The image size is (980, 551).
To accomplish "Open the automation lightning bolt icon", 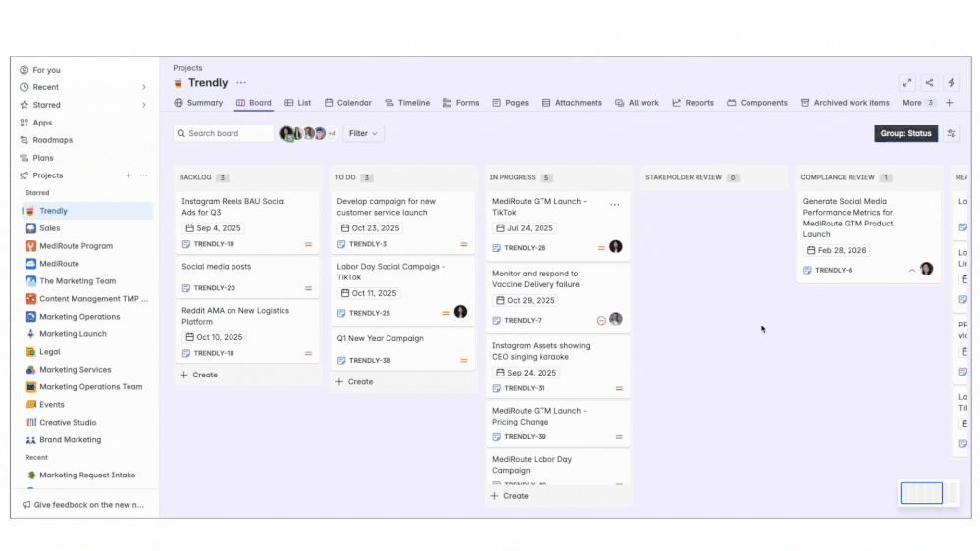I will (952, 83).
